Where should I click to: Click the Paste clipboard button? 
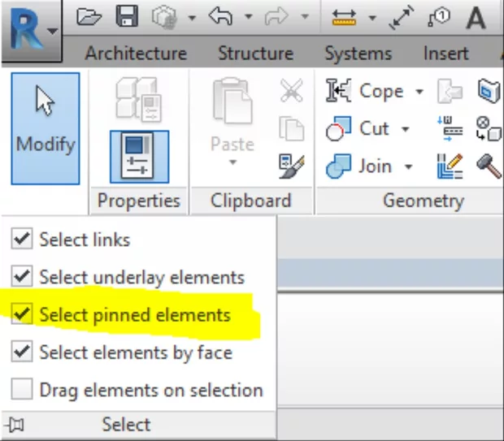(x=232, y=115)
